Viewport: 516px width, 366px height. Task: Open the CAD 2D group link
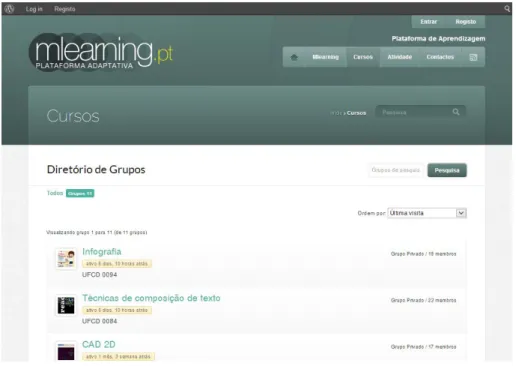tap(99, 344)
